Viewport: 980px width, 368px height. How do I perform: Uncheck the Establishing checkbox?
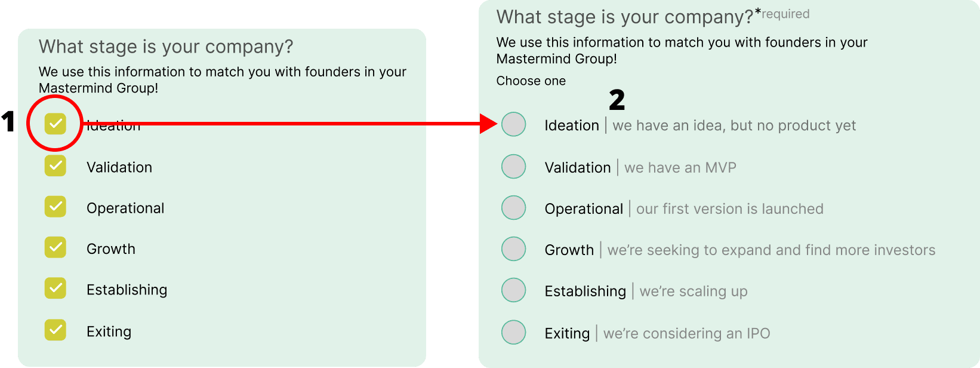pyautogui.click(x=56, y=289)
